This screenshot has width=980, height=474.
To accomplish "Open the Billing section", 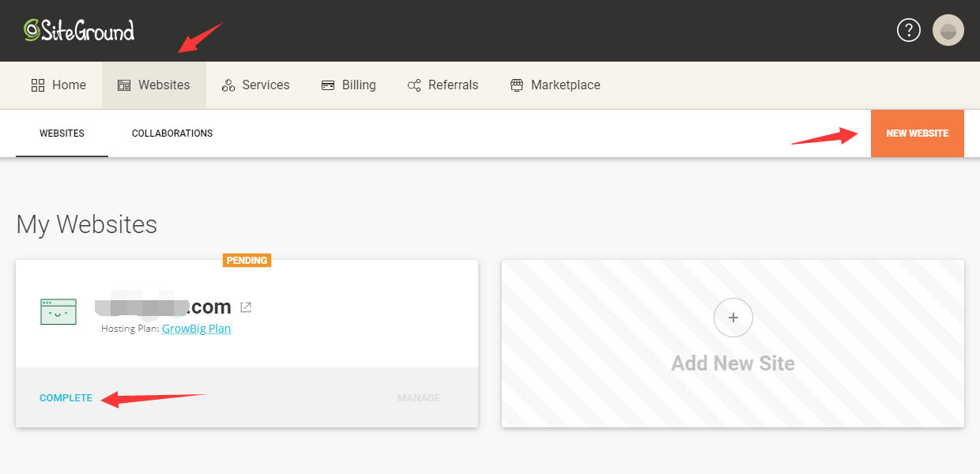I will 349,85.
